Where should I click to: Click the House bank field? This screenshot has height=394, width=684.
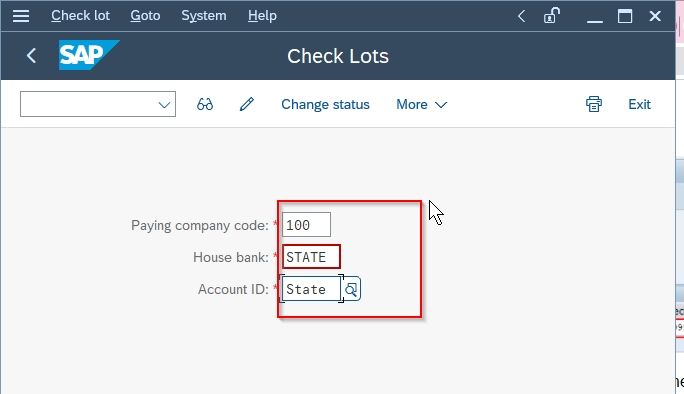pyautogui.click(x=311, y=257)
